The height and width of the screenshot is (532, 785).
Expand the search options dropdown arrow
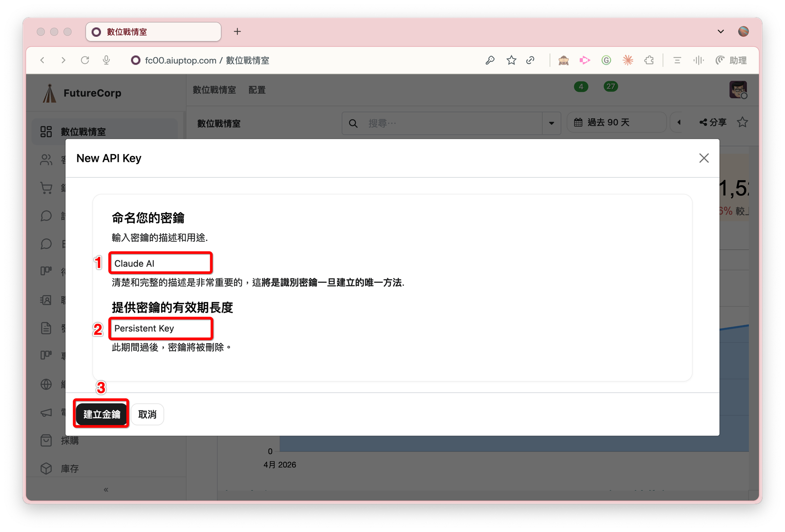click(552, 123)
